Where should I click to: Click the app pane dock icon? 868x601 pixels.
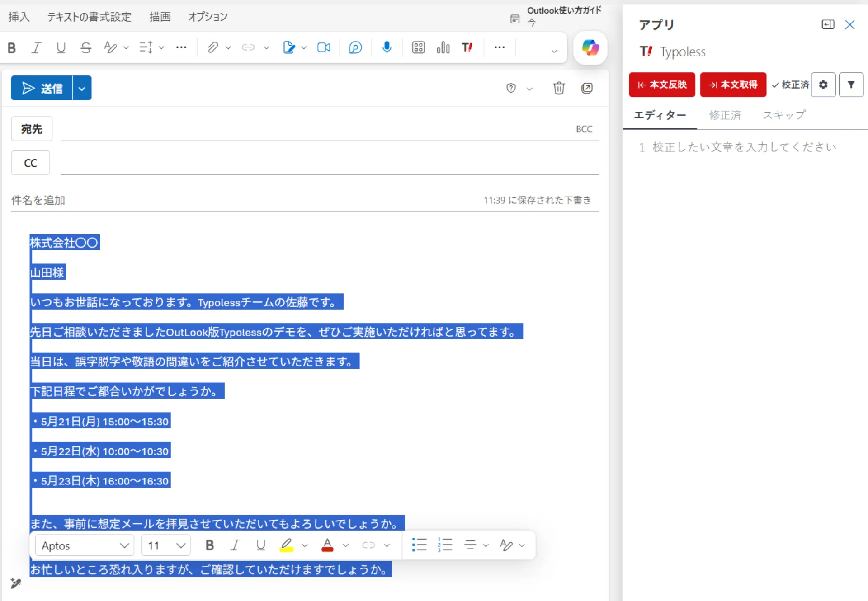coord(828,24)
